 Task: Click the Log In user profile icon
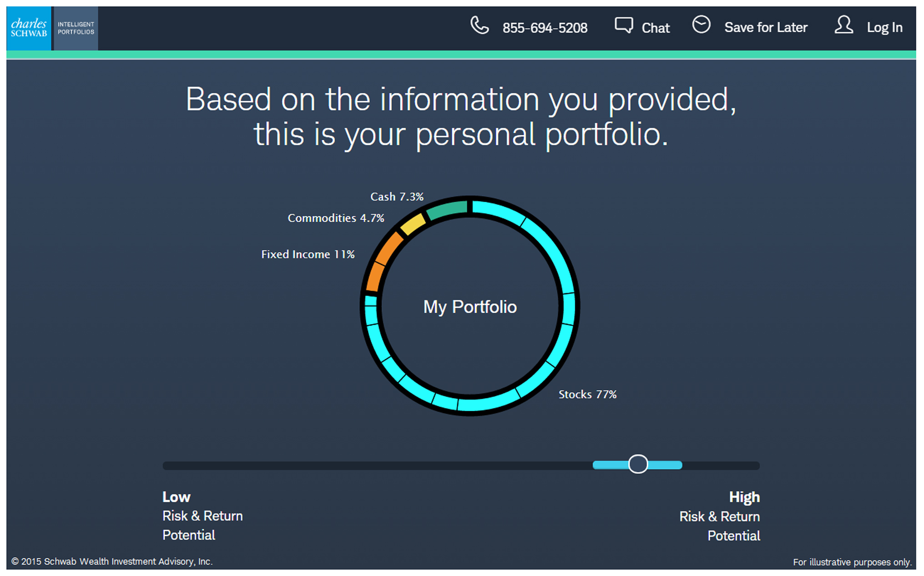pos(843,25)
